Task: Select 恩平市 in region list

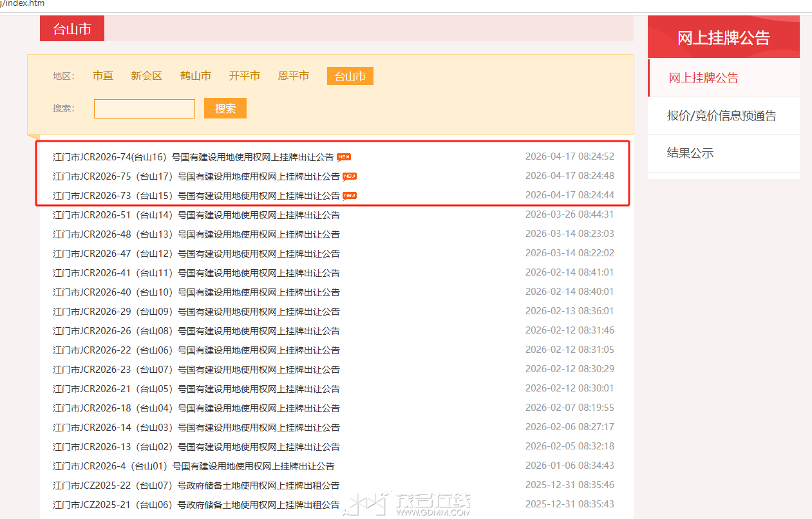Action: 294,76
